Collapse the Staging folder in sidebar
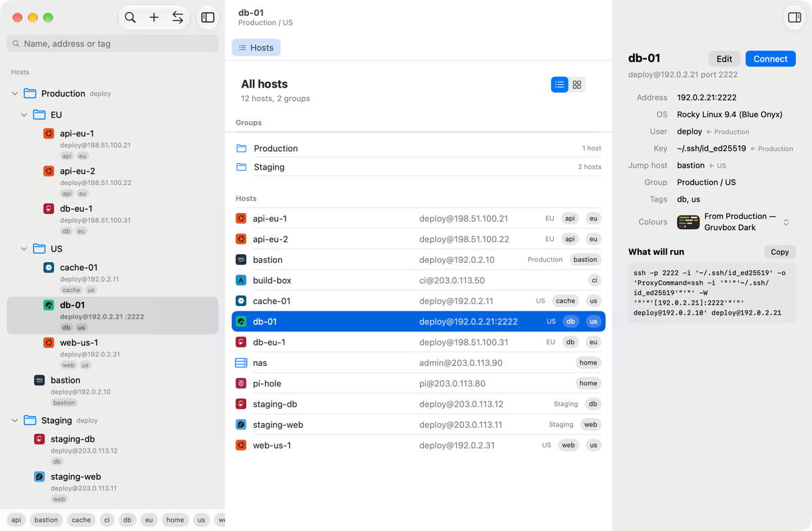The height and width of the screenshot is (531, 812). click(15, 421)
